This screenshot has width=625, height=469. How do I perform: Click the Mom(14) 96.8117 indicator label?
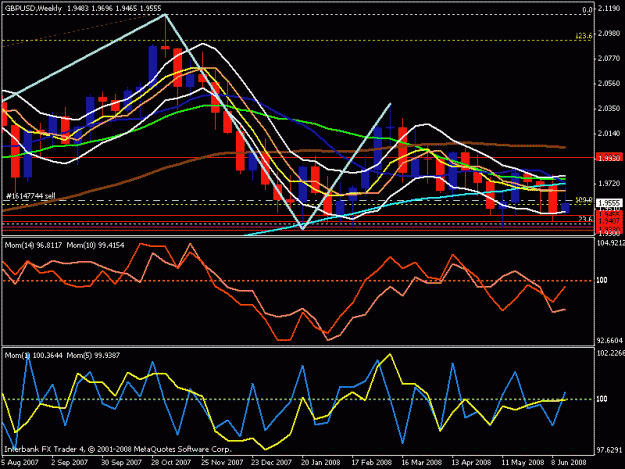33,245
